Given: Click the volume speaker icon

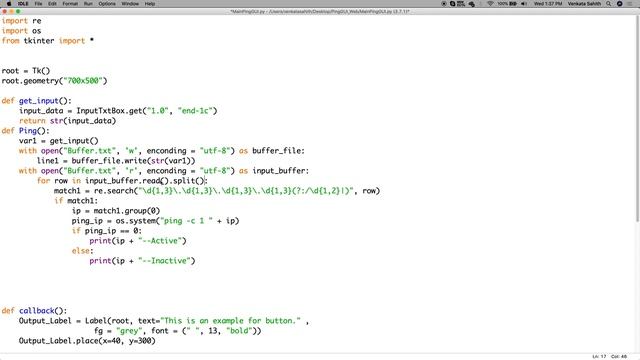Looking at the screenshot, I should click(x=524, y=4).
